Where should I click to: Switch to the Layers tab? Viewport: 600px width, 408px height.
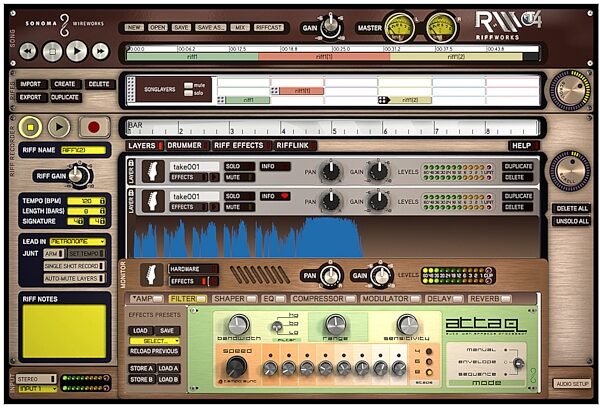pos(145,145)
